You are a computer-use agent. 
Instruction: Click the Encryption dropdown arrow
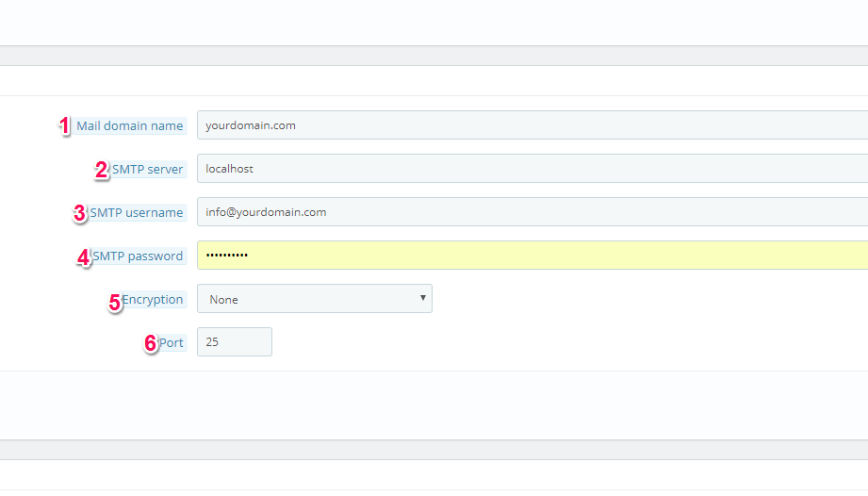coord(422,298)
